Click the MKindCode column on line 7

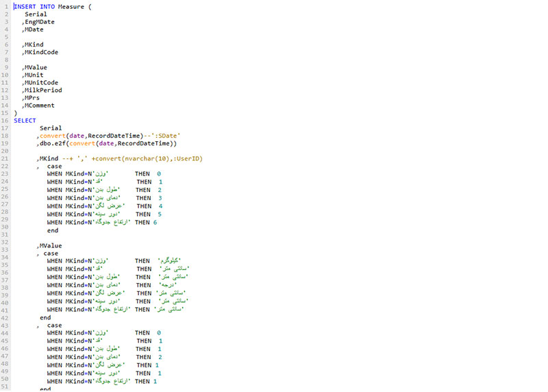point(44,52)
